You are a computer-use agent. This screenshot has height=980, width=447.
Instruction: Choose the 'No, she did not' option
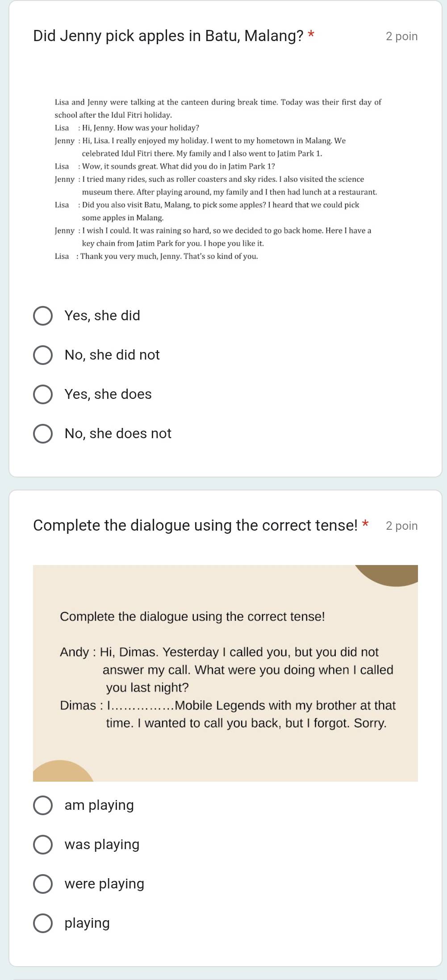click(x=43, y=355)
